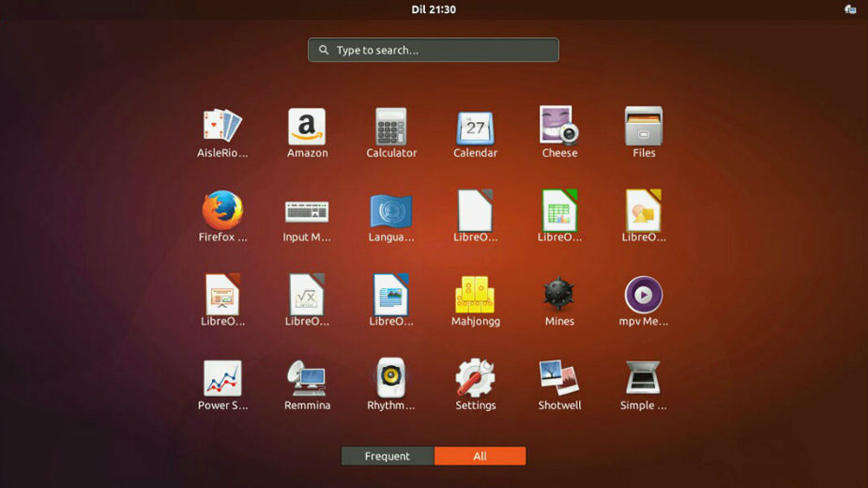
Task: Switch to the Frequent apps tab
Action: coord(388,456)
